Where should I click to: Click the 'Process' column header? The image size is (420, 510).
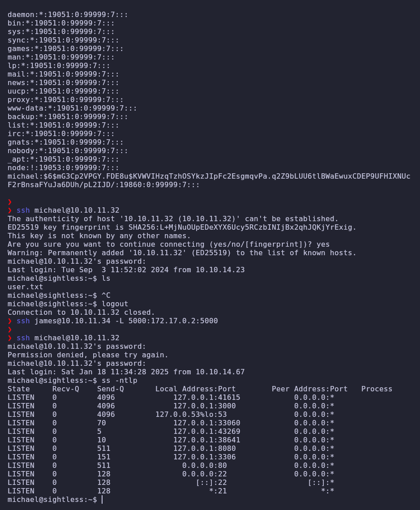pyautogui.click(x=377, y=389)
